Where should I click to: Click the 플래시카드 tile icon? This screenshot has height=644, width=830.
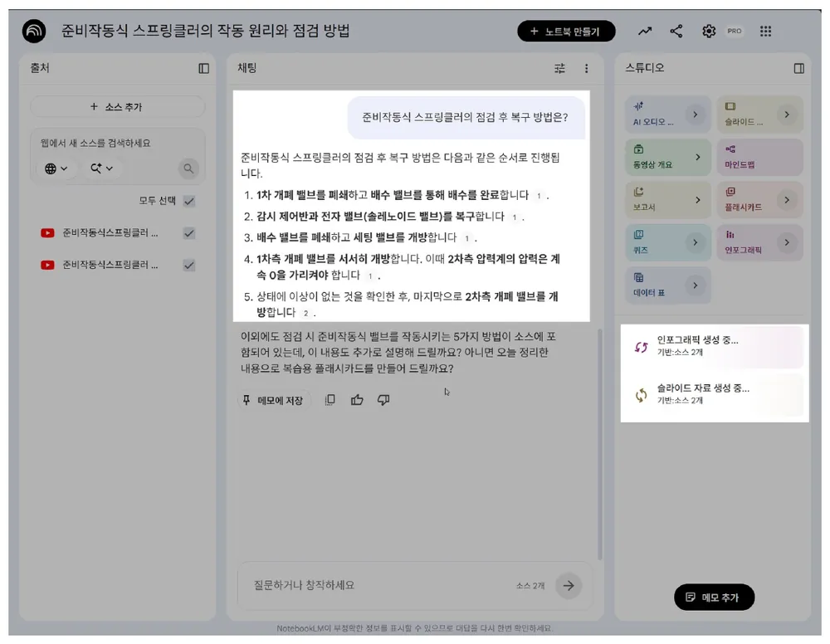coord(730,192)
